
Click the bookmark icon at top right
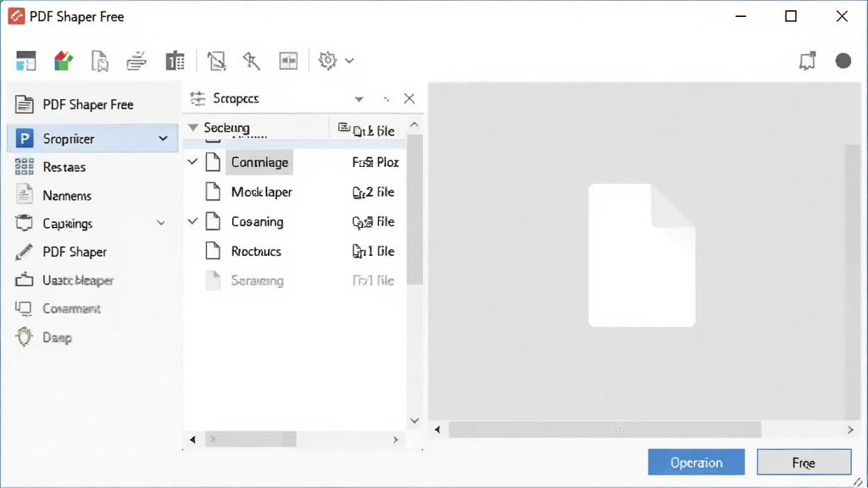(x=808, y=61)
